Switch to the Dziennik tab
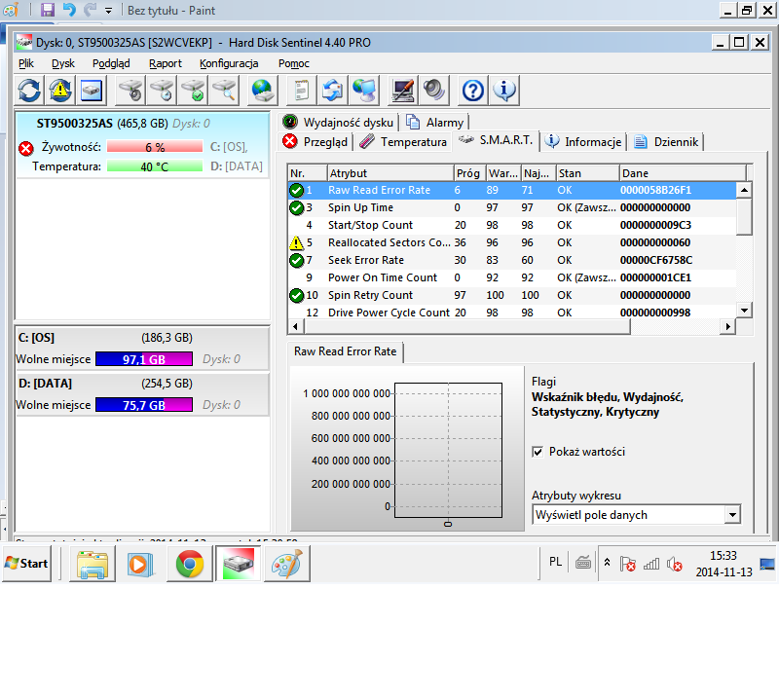 (666, 142)
